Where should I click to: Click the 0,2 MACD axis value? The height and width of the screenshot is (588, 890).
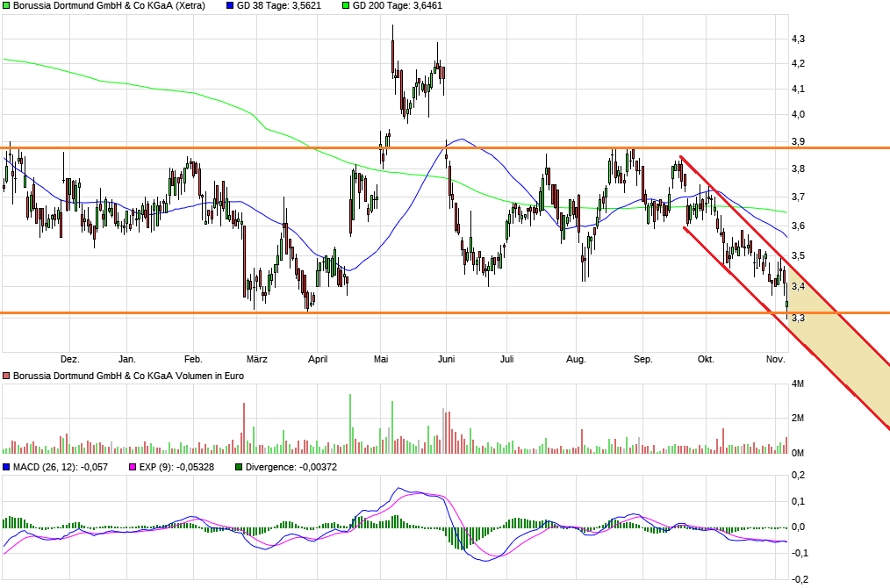click(x=798, y=475)
